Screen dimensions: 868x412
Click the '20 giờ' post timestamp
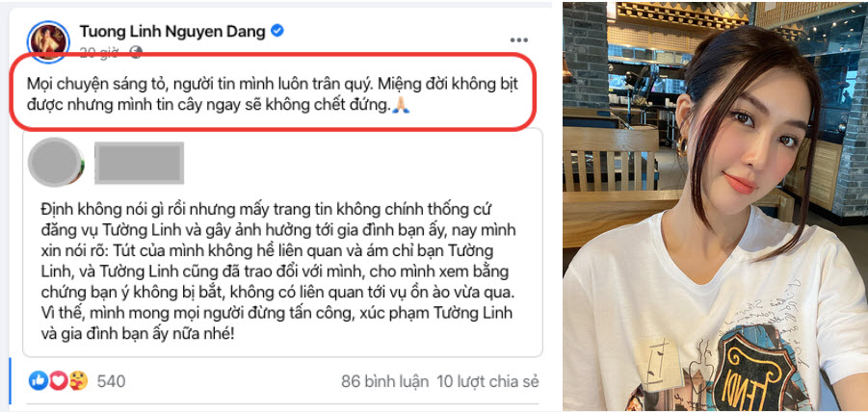(98, 53)
